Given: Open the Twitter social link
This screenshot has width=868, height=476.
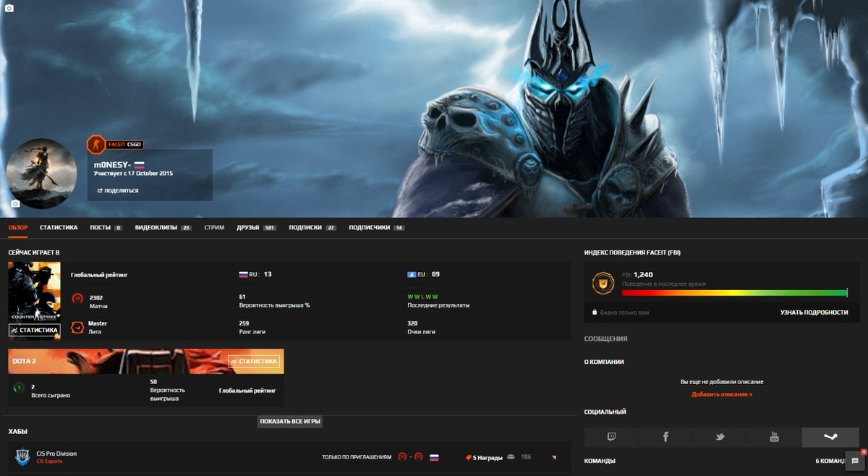Looking at the screenshot, I should pyautogui.click(x=720, y=437).
